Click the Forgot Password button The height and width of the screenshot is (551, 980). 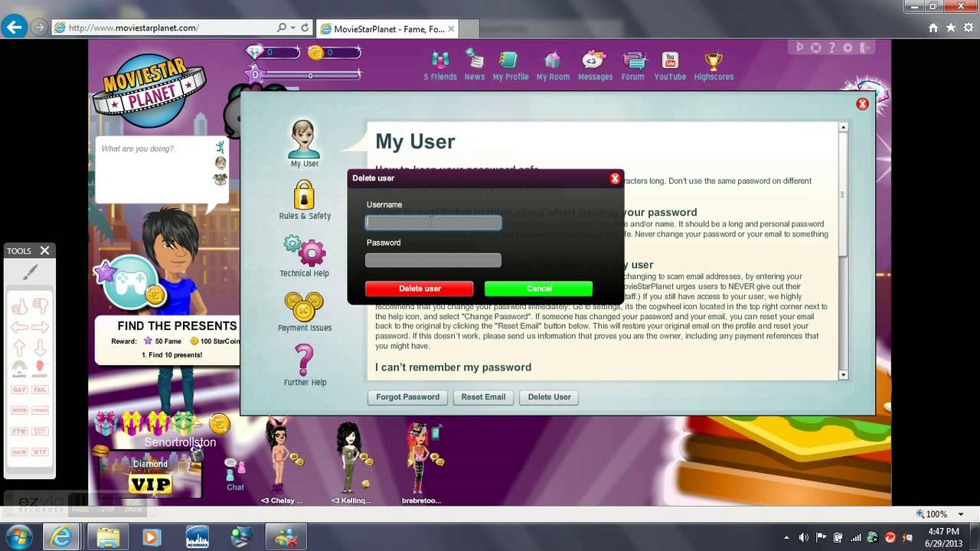pos(407,397)
